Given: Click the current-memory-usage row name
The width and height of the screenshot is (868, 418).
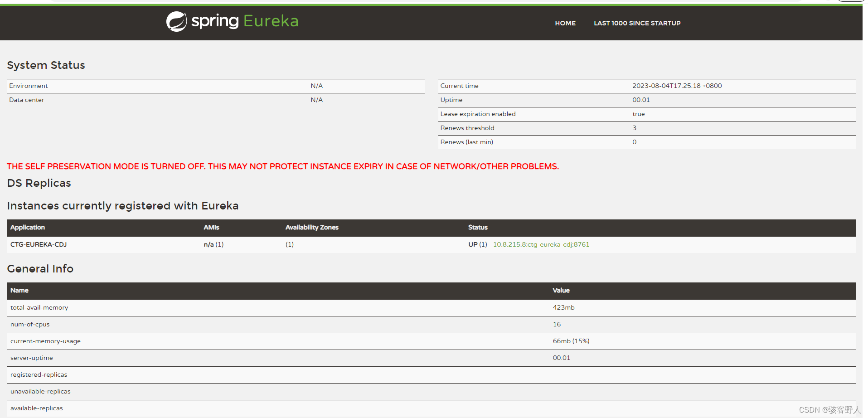Looking at the screenshot, I should [x=45, y=341].
